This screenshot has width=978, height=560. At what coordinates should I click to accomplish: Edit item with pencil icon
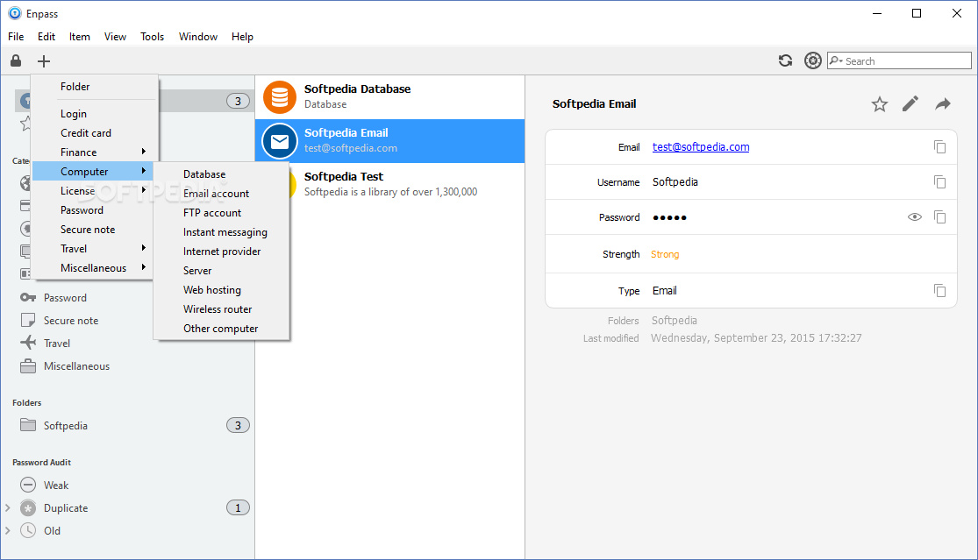[910, 103]
